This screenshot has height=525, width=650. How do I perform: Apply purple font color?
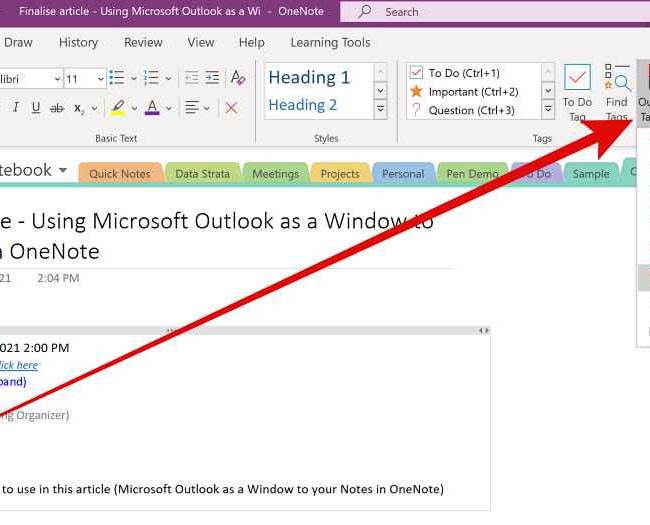point(152,108)
